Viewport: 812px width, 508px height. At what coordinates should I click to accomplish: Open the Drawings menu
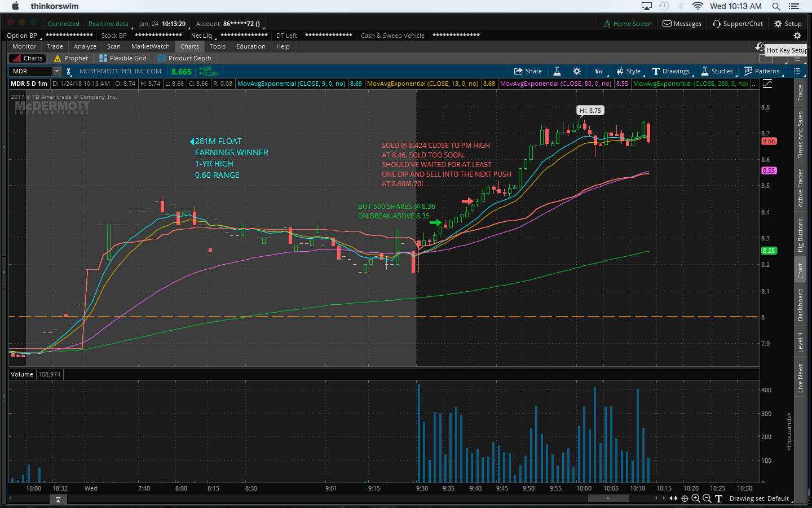click(671, 71)
